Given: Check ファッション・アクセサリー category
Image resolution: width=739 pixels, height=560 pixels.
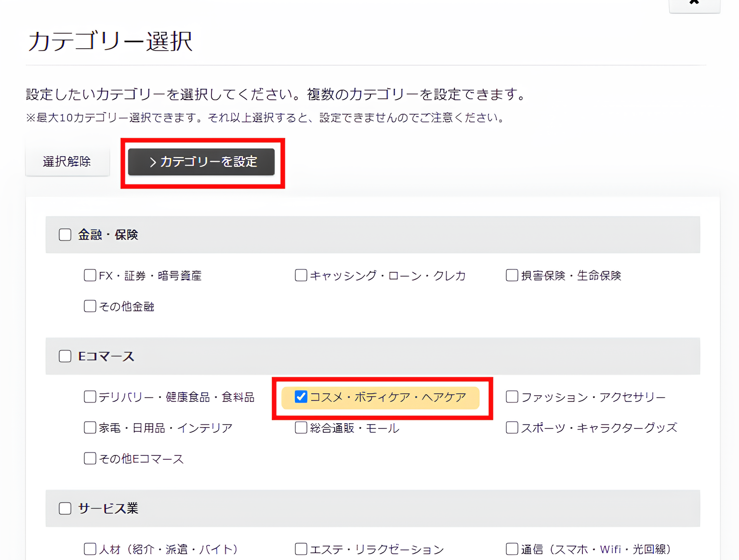Looking at the screenshot, I should pyautogui.click(x=512, y=397).
